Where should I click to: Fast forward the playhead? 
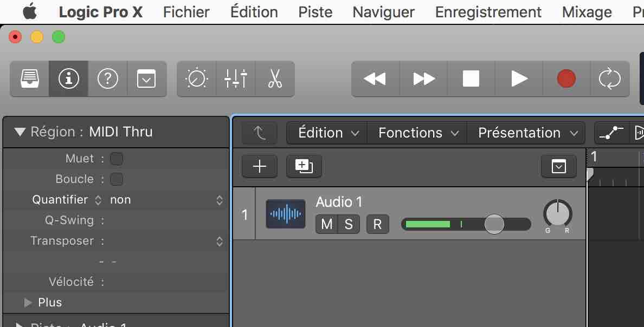pyautogui.click(x=423, y=79)
